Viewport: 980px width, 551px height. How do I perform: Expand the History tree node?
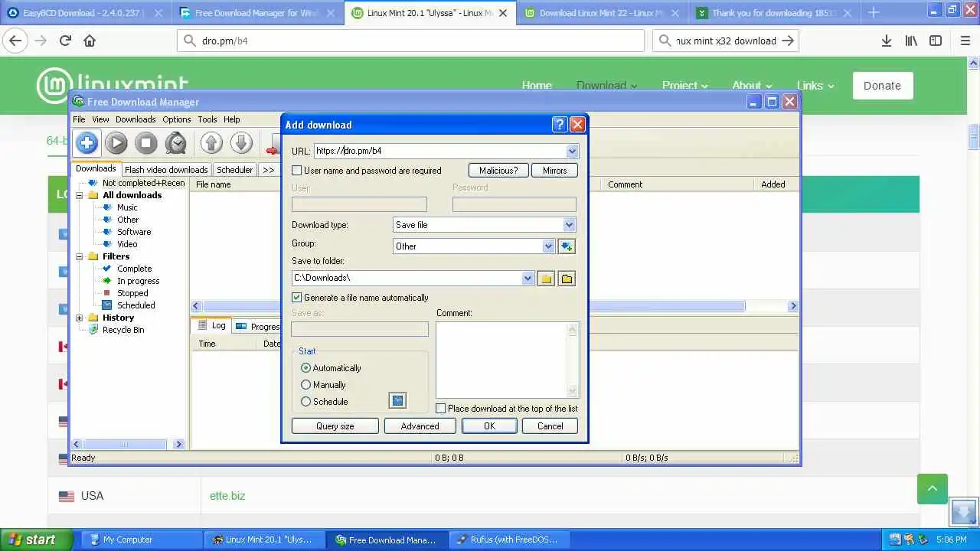coord(80,318)
